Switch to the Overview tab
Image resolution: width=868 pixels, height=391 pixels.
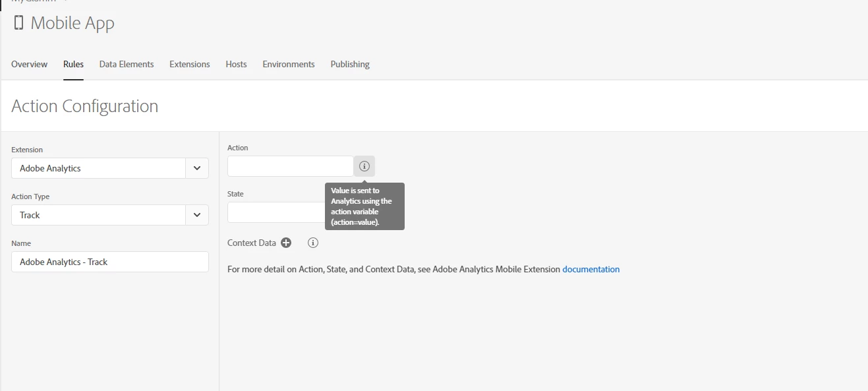pos(29,64)
